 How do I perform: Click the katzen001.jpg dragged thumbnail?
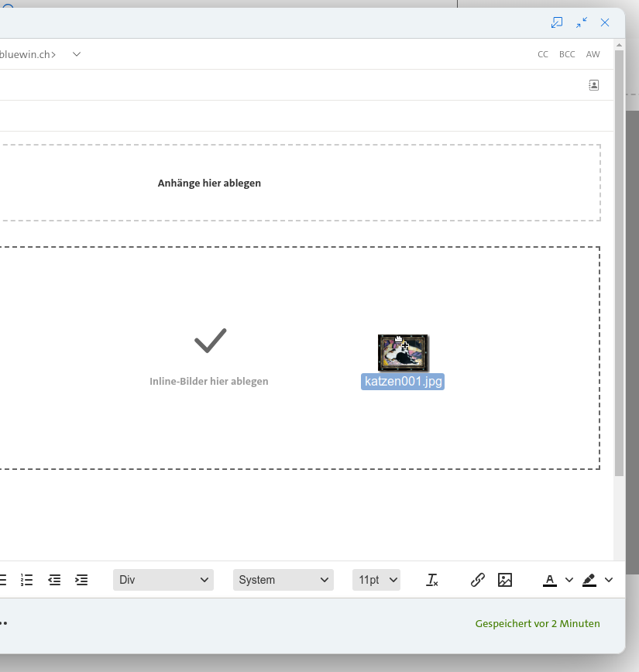pyautogui.click(x=403, y=353)
